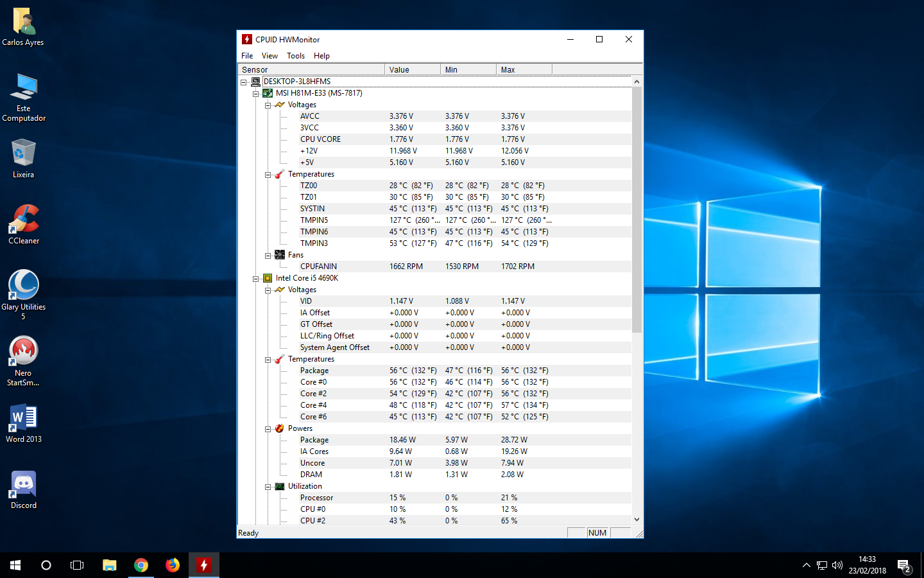Collapse the MSI H81M-E33 node
The image size is (924, 578).
[x=256, y=94]
